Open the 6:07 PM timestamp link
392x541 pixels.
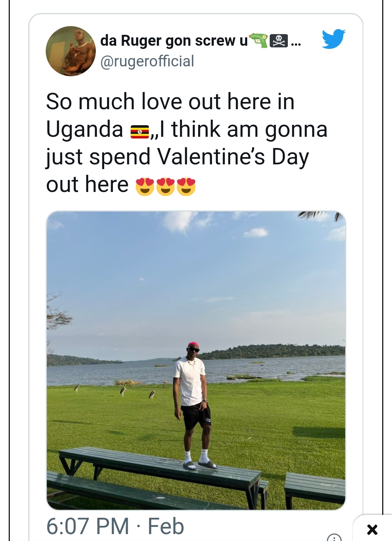87,526
